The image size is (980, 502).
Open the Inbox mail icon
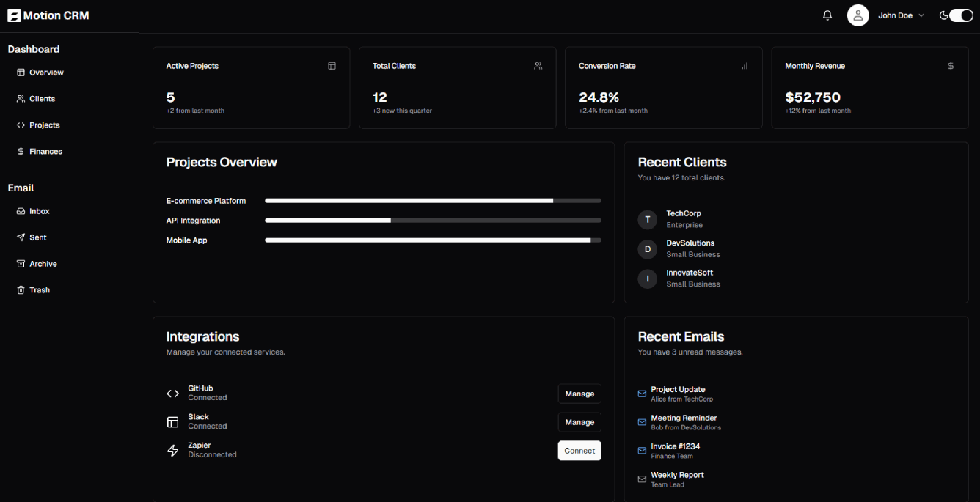(x=21, y=211)
